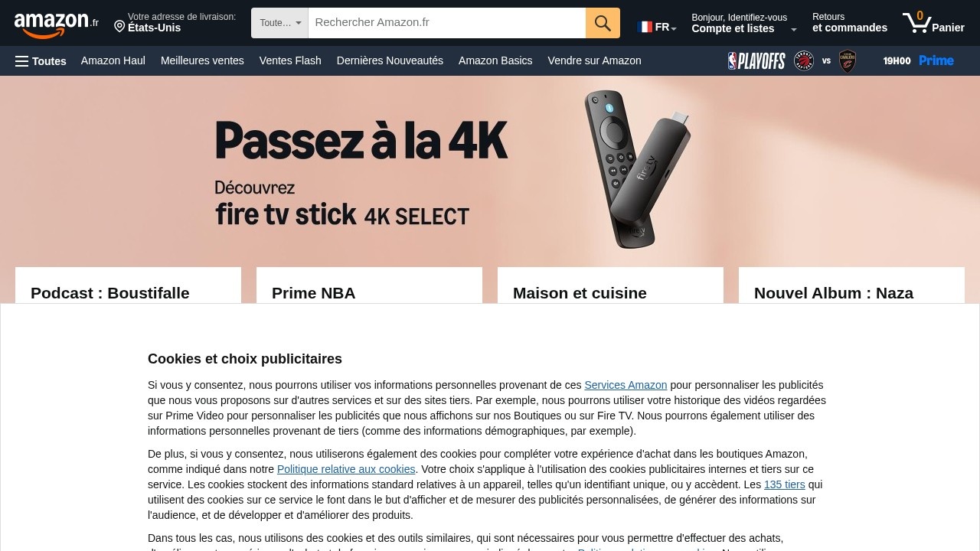This screenshot has width=980, height=551.
Task: Go to Amazon Haul
Action: (x=113, y=60)
